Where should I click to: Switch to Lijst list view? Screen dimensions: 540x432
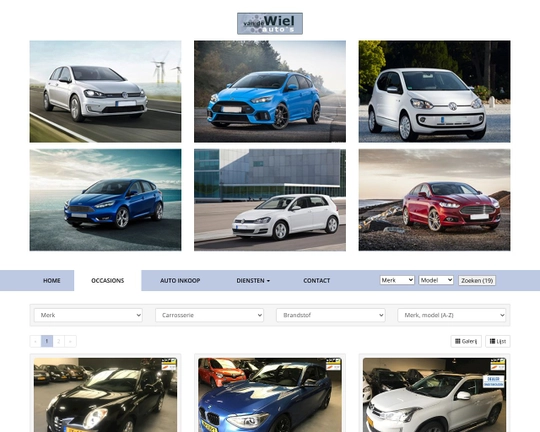[x=498, y=341]
